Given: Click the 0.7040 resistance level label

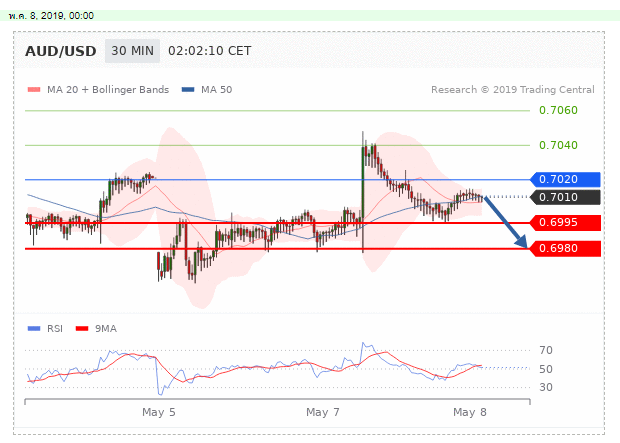Looking at the screenshot, I should click(558, 145).
